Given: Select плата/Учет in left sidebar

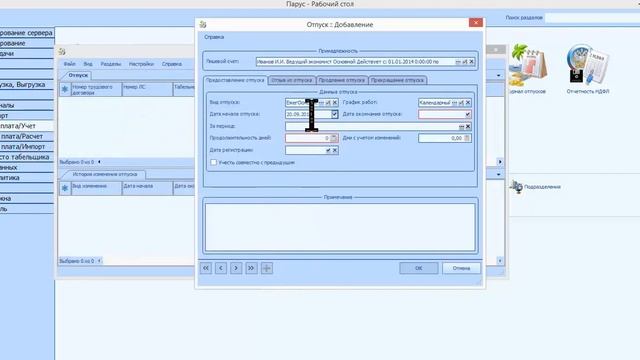Looking at the screenshot, I should point(27,126).
